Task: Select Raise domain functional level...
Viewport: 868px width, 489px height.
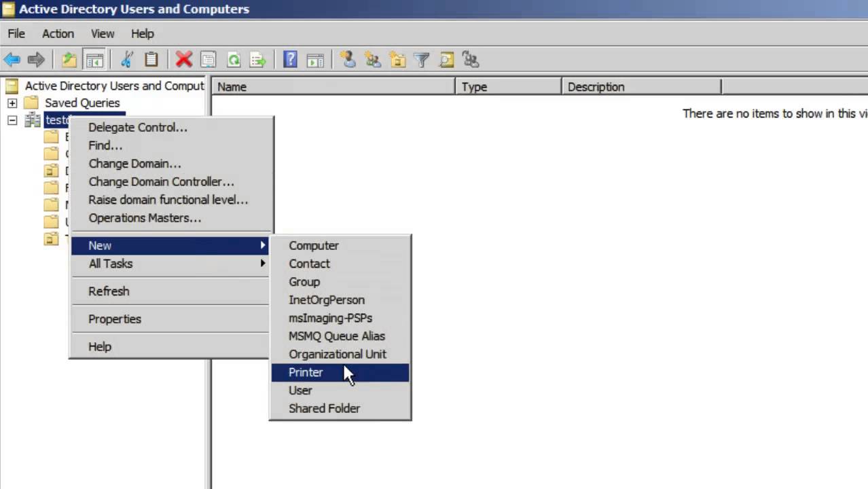Action: click(x=168, y=200)
